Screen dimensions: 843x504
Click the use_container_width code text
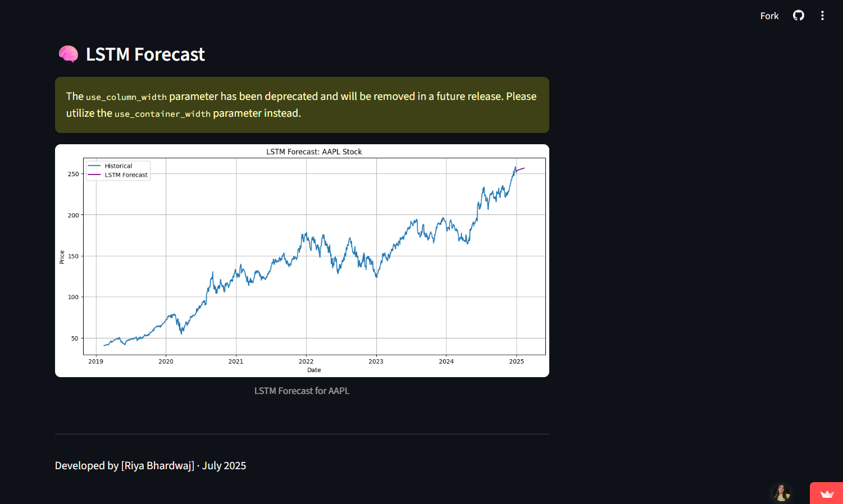(162, 114)
